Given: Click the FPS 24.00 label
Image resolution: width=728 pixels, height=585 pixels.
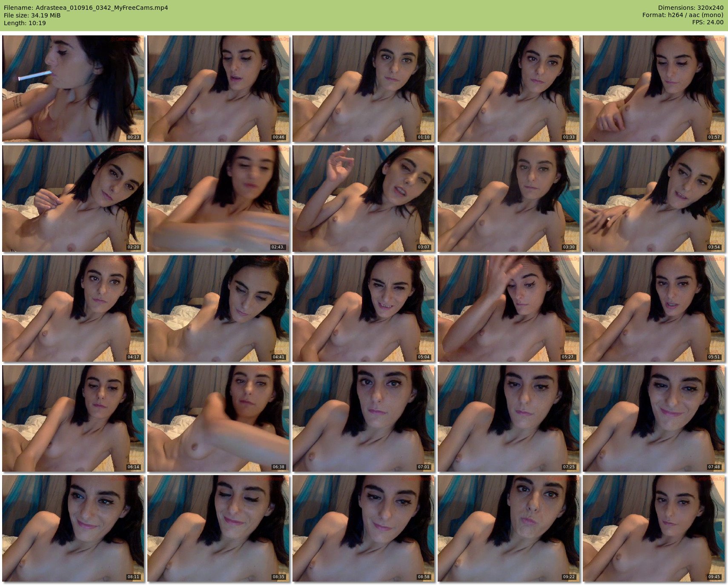Looking at the screenshot, I should click(708, 22).
